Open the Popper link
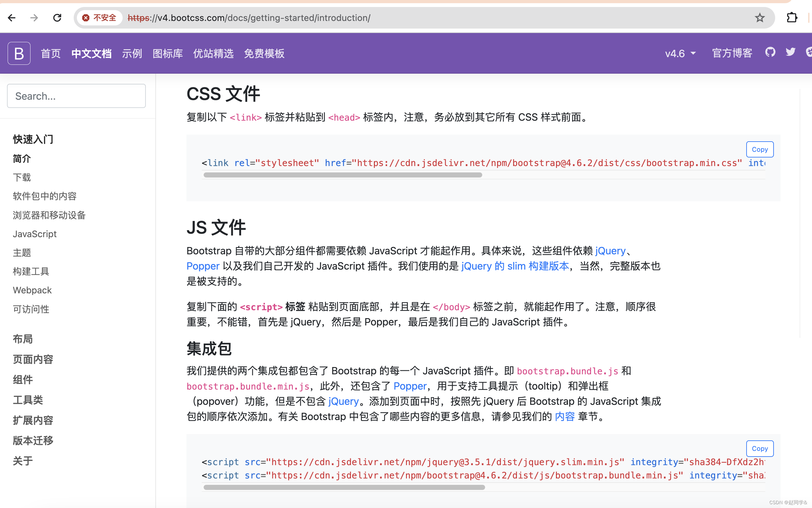Viewport: 812px width, 508px height. [202, 266]
